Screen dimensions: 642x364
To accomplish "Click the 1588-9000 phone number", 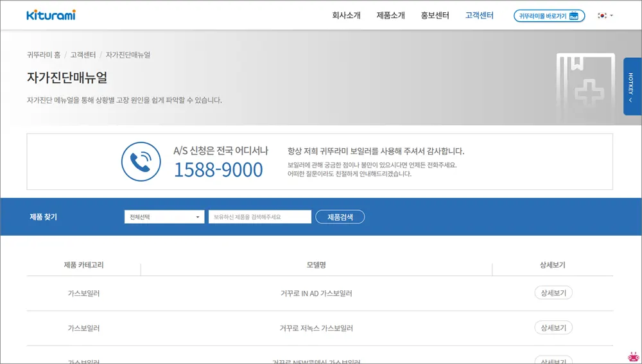I will 218,170.
